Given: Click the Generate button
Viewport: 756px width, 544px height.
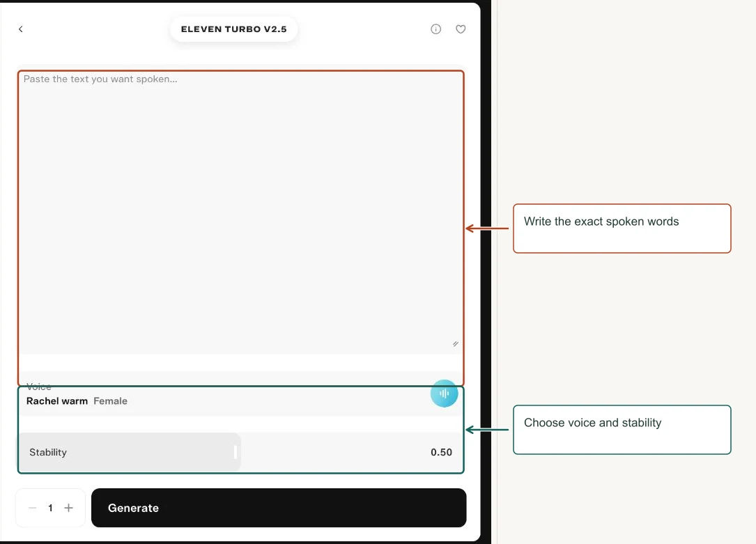Looking at the screenshot, I should (279, 508).
